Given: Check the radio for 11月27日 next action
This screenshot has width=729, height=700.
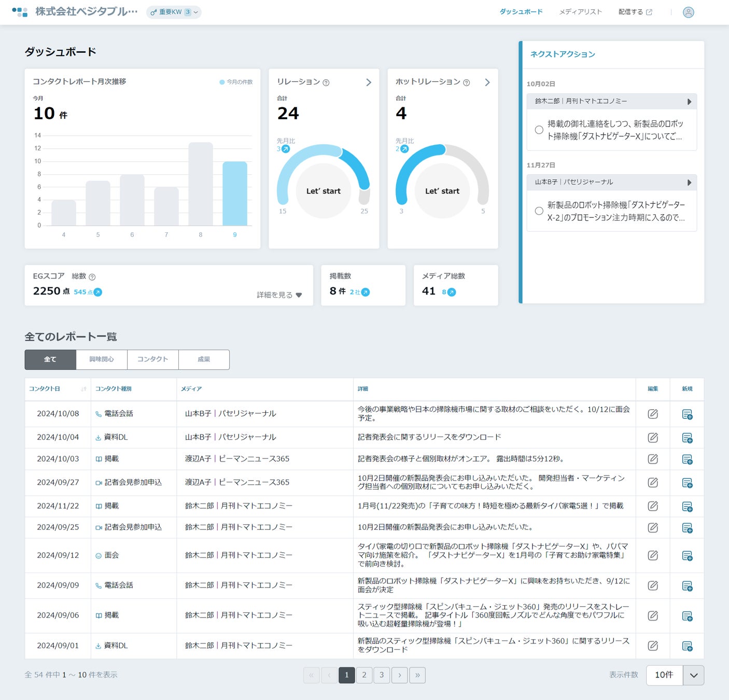Looking at the screenshot, I should point(539,211).
